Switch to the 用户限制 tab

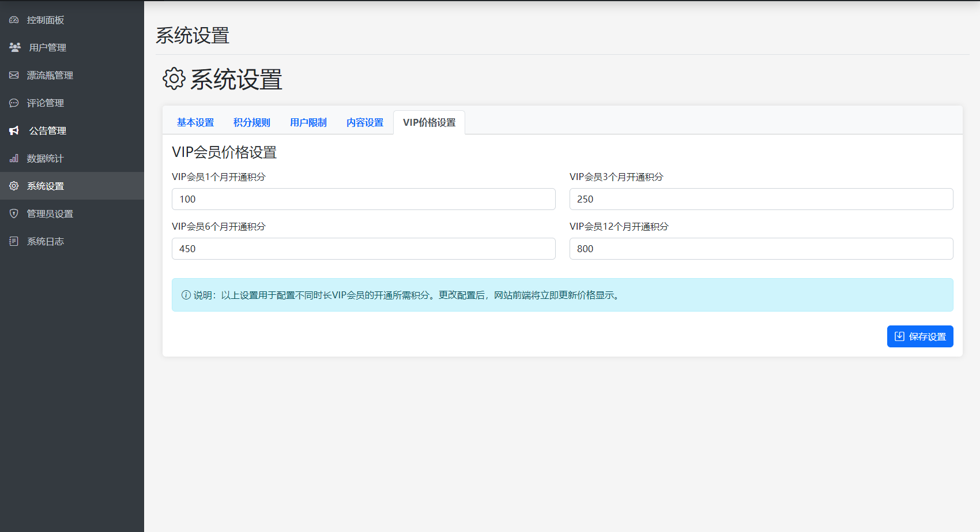[308, 122]
